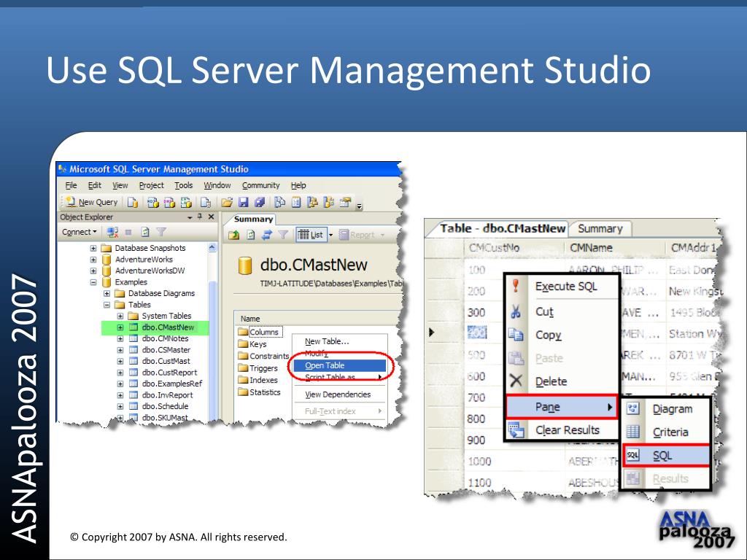Expand the AdventureWorks database node
Viewport: 747px width, 560px height.
click(x=93, y=260)
